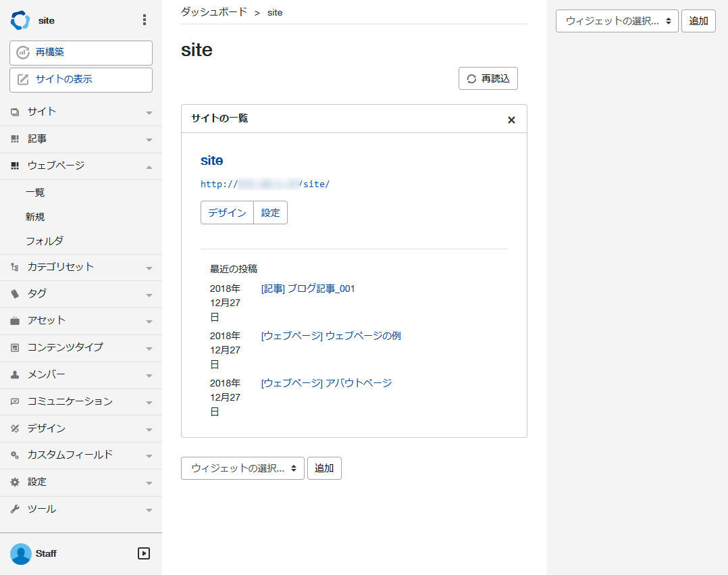This screenshot has height=575, width=728.
Task: Click the 設定 button in site widget
Action: 271,213
